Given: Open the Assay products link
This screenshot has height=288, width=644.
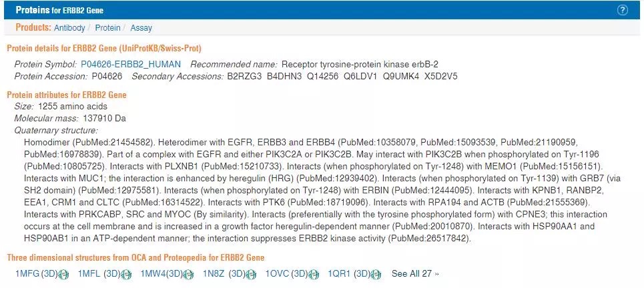Looking at the screenshot, I should coord(141,28).
